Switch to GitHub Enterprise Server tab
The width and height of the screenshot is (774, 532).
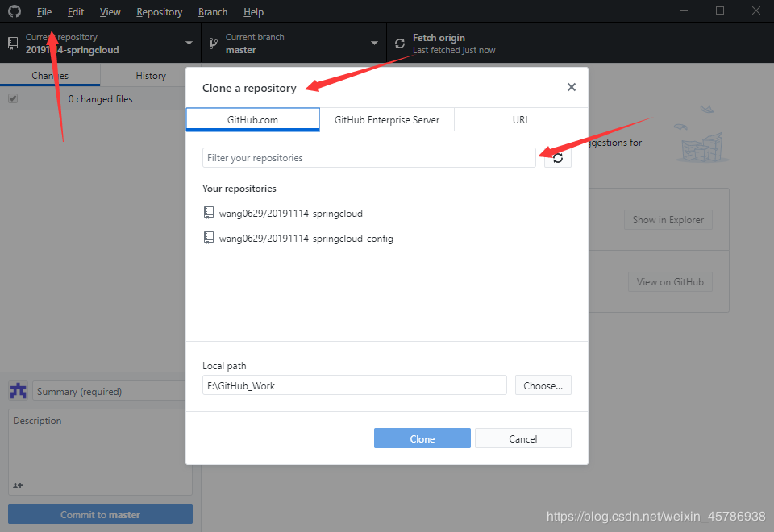tap(387, 119)
